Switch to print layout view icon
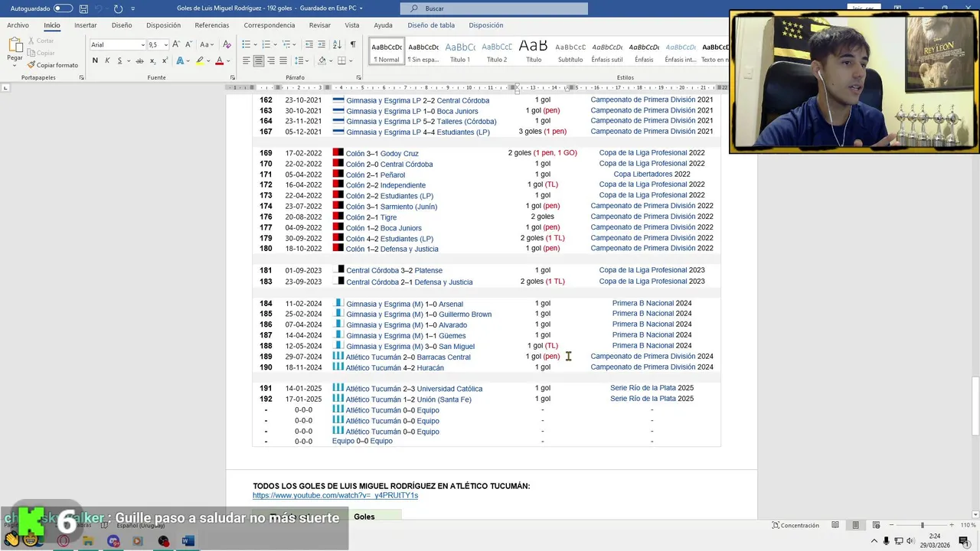 (x=855, y=526)
